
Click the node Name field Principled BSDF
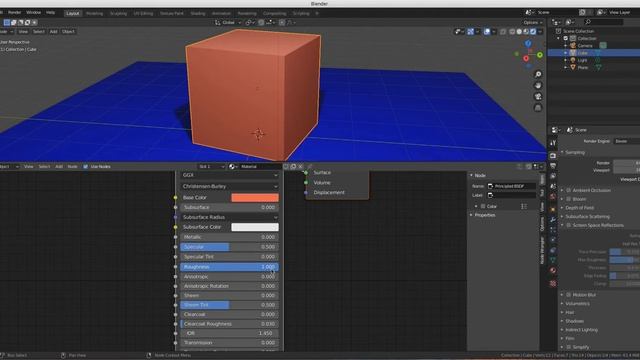(511, 186)
